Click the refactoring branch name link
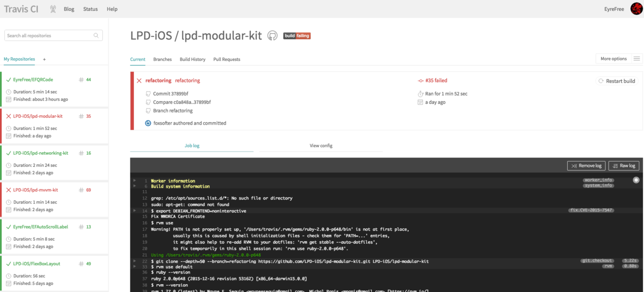 coord(158,81)
